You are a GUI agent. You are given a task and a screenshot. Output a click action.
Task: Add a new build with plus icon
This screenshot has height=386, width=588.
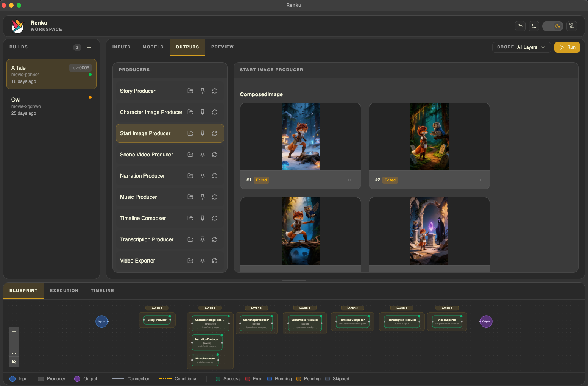(89, 47)
